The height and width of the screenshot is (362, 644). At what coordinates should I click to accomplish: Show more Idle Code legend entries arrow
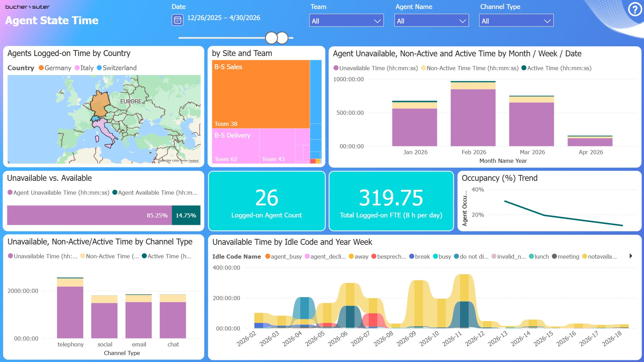coord(631,256)
